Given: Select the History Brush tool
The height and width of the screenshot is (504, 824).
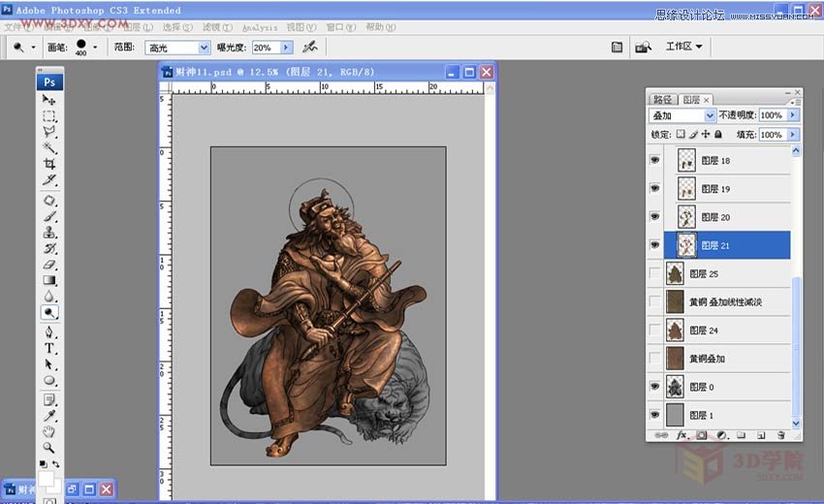Looking at the screenshot, I should tap(48, 248).
